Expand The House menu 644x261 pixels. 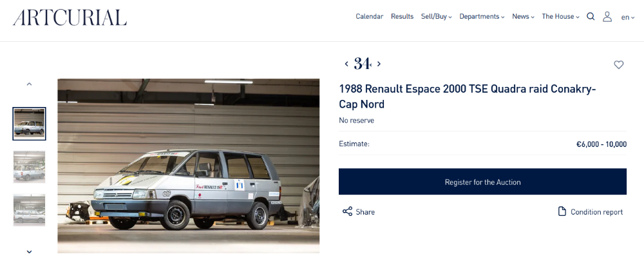(560, 17)
